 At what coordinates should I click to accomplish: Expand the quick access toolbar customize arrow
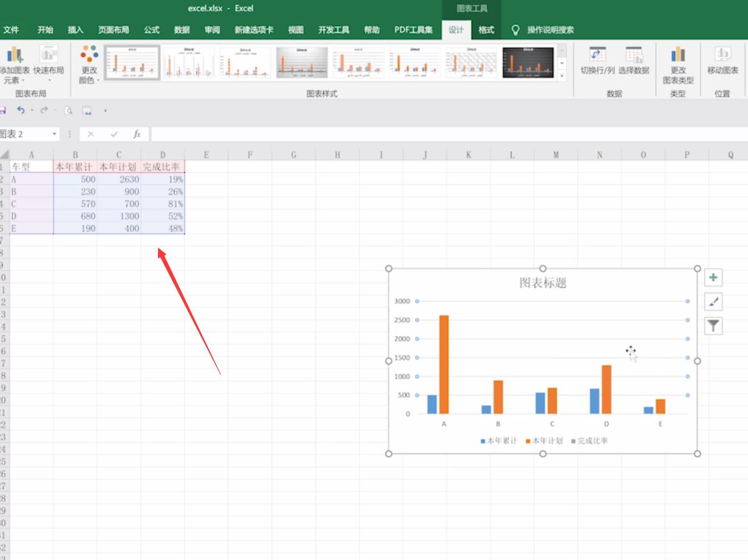tap(105, 111)
